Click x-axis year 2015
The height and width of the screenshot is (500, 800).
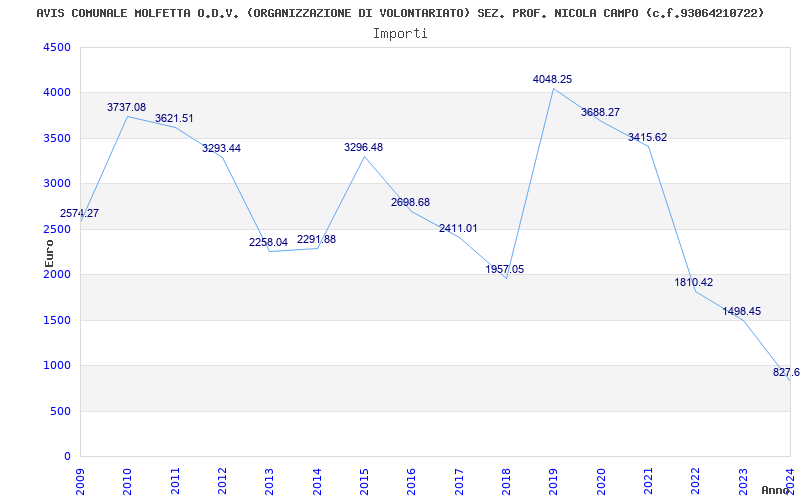[364, 480]
